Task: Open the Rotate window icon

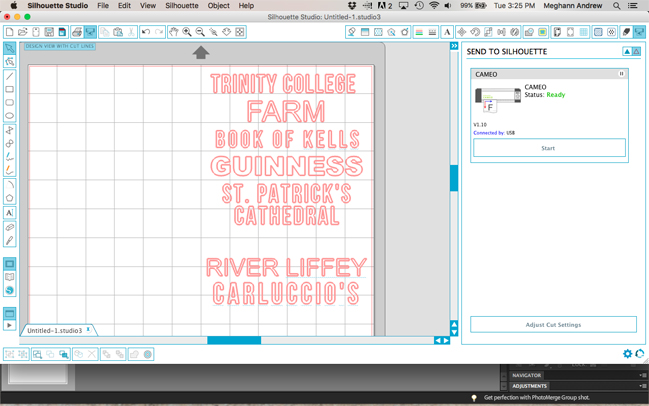Action: (x=475, y=32)
